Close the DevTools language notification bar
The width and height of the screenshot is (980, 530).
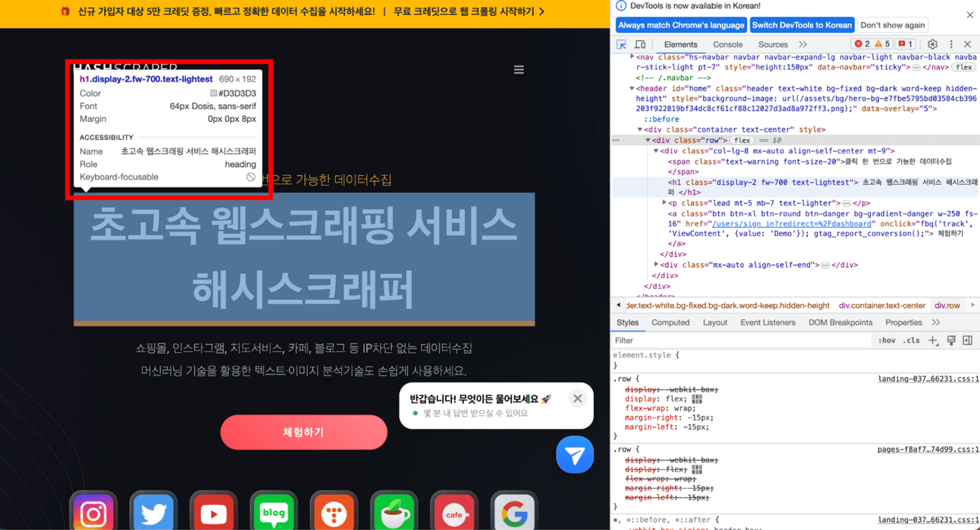[x=970, y=14]
